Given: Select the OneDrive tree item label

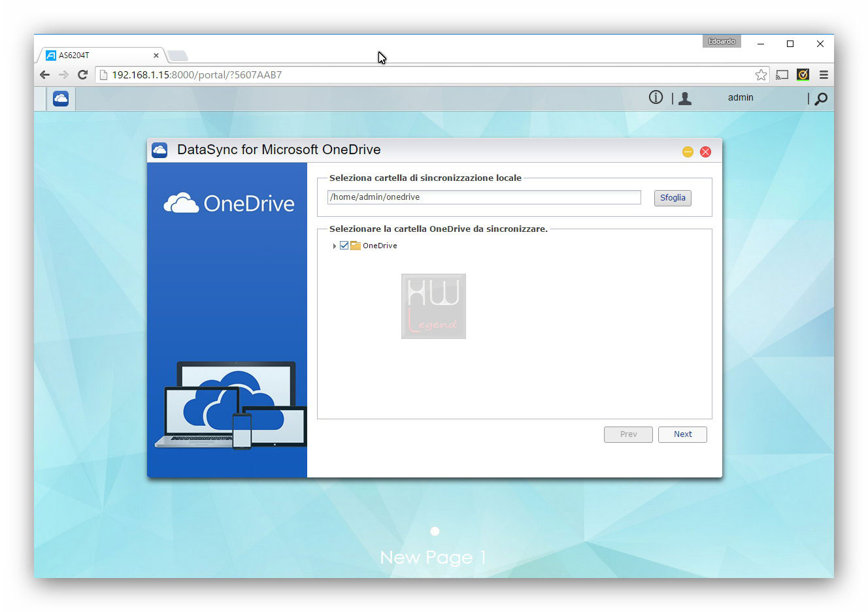Looking at the screenshot, I should [380, 246].
